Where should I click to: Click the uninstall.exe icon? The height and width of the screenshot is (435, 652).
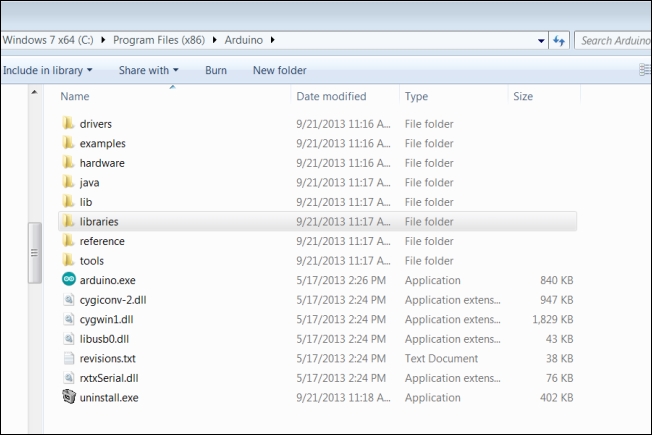pos(69,397)
